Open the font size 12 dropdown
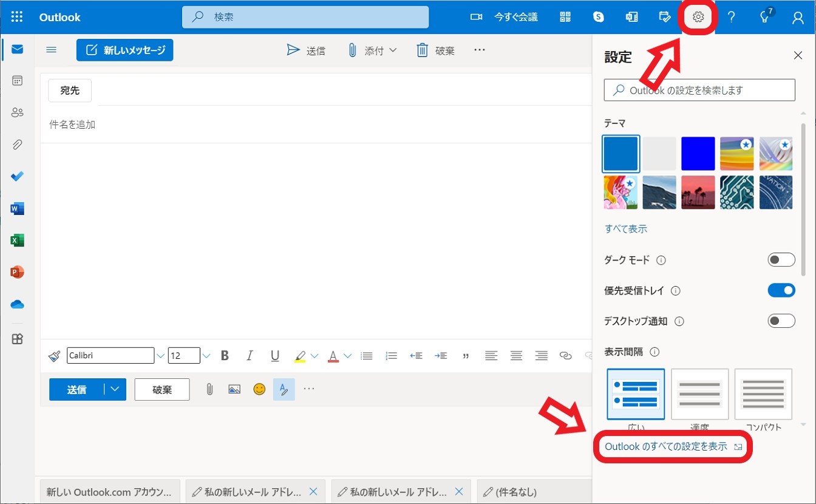This screenshot has height=504, width=816. pos(206,356)
